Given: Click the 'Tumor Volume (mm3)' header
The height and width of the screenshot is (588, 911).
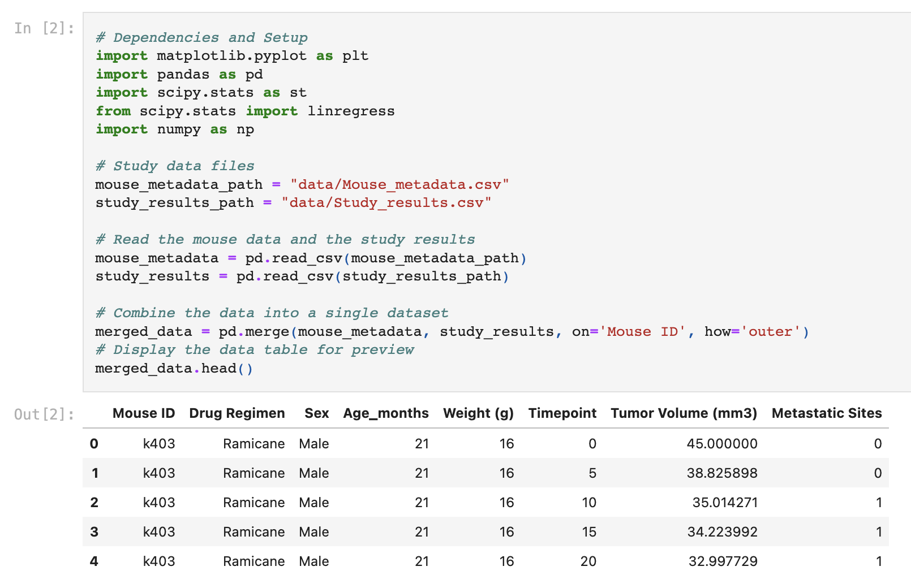Looking at the screenshot, I should (684, 413).
